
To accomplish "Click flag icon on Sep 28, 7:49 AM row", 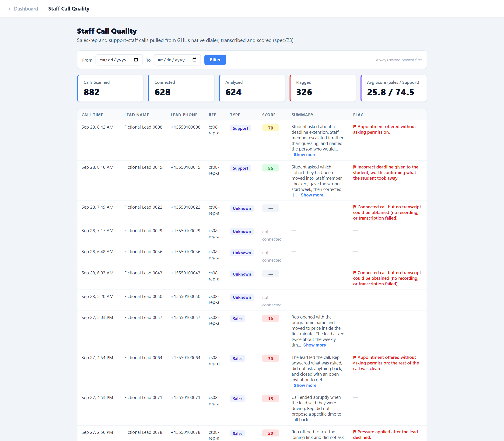I will coord(355,207).
